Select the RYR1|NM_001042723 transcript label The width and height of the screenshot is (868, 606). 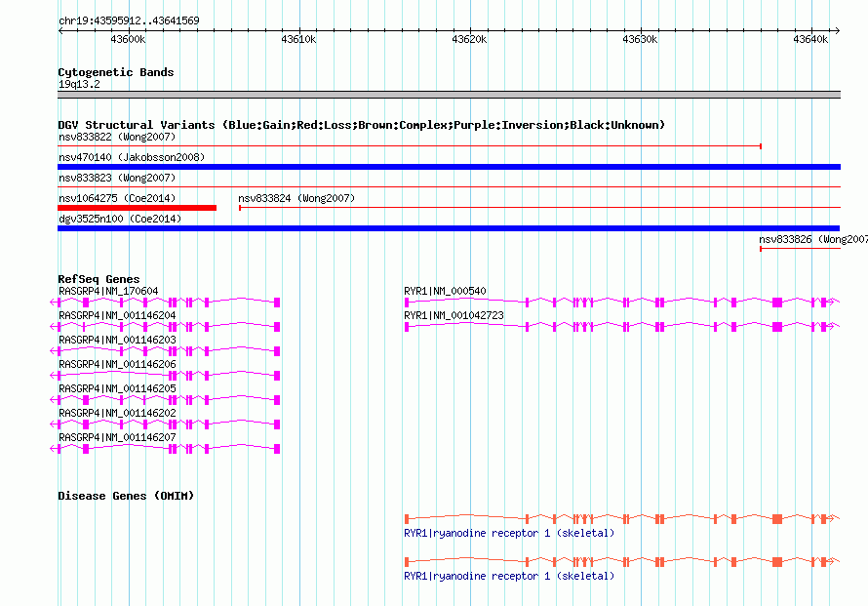click(454, 315)
